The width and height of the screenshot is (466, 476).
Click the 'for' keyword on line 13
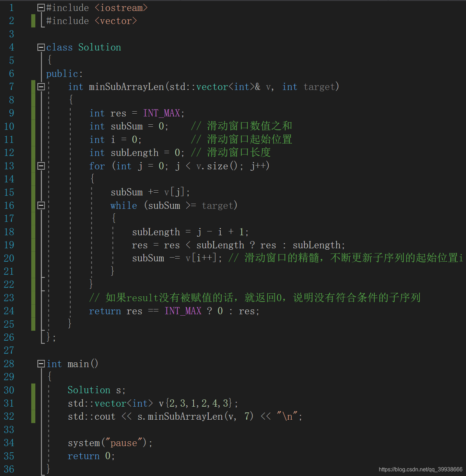pos(97,166)
